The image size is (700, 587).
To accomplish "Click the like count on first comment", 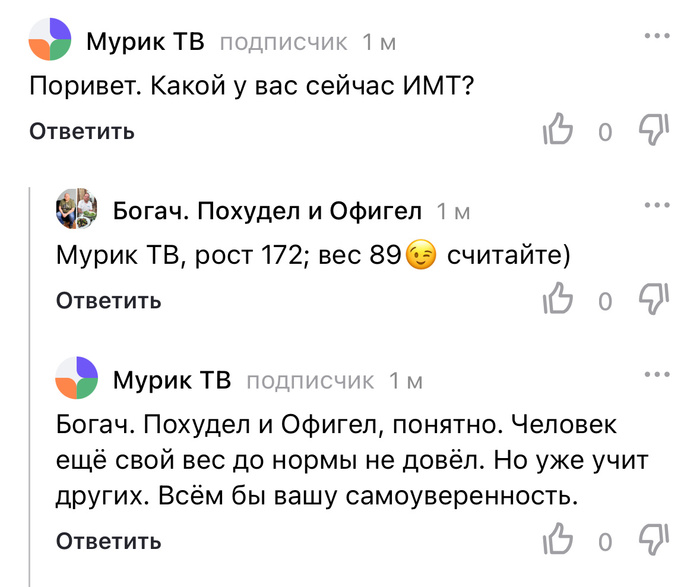I will pos(604,132).
